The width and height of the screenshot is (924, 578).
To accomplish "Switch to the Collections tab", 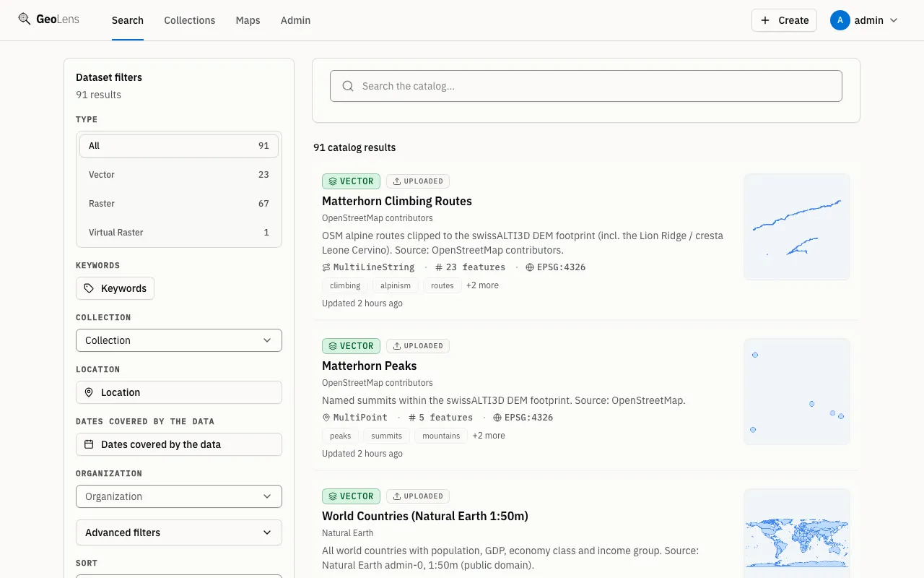I will (x=190, y=20).
